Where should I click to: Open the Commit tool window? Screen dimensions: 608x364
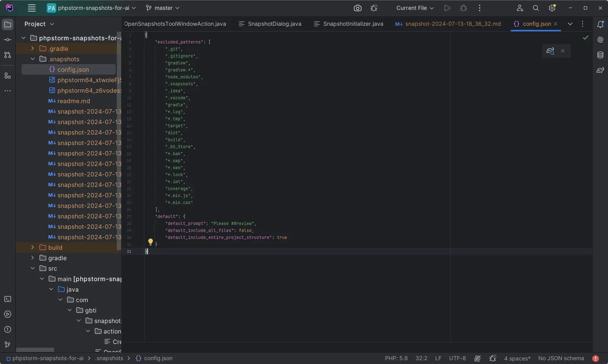(x=8, y=40)
